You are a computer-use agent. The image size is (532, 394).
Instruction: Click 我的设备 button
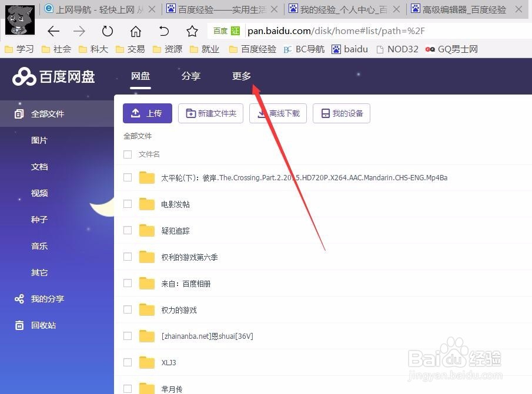pyautogui.click(x=342, y=113)
